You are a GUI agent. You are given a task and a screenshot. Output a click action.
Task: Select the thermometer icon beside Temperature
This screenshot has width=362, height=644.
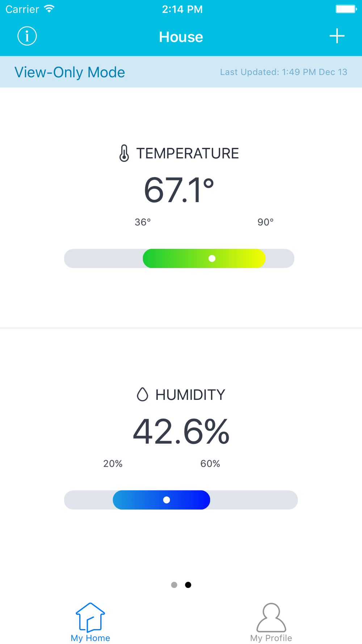124,153
